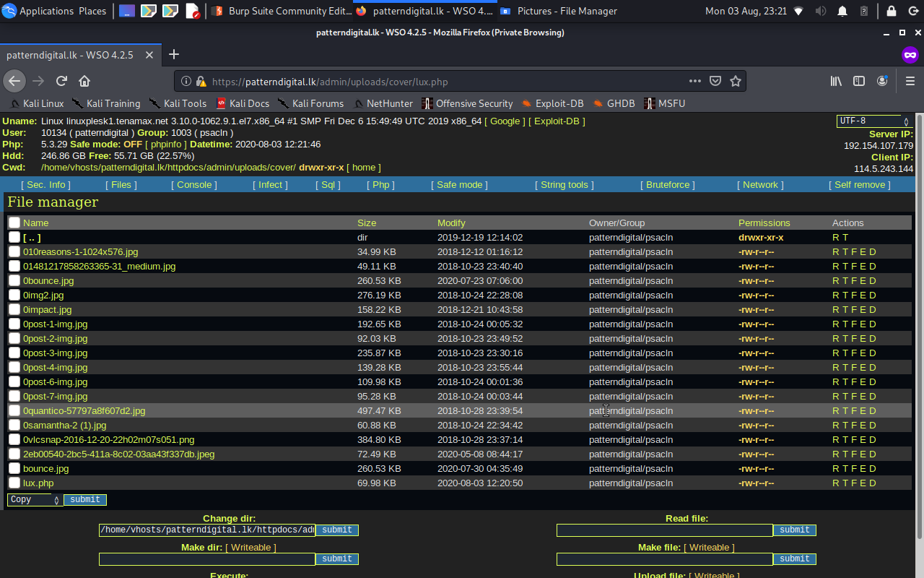The width and height of the screenshot is (924, 578).
Task: Close the patterndigital.lk WSO tab
Action: pos(149,55)
